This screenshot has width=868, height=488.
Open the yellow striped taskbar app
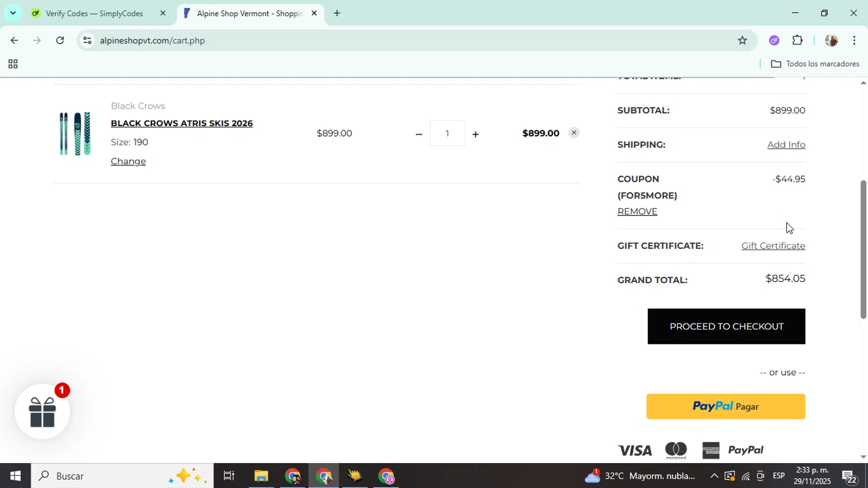tap(355, 476)
